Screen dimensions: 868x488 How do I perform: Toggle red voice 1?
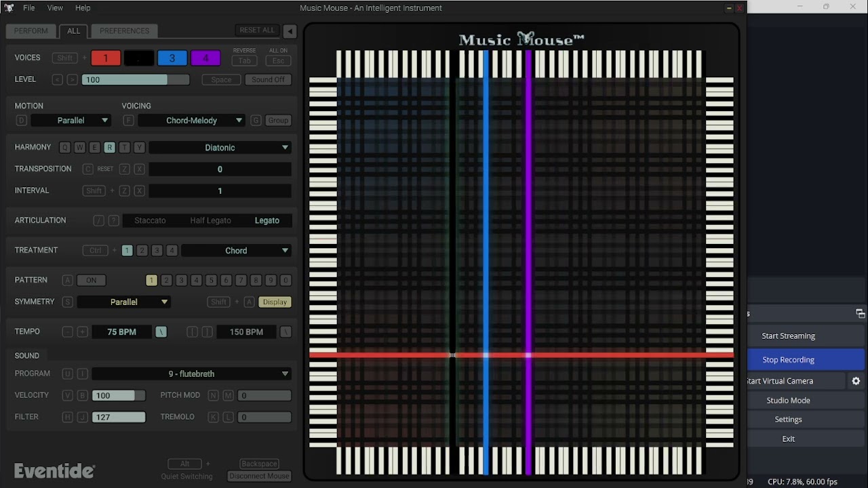[106, 58]
